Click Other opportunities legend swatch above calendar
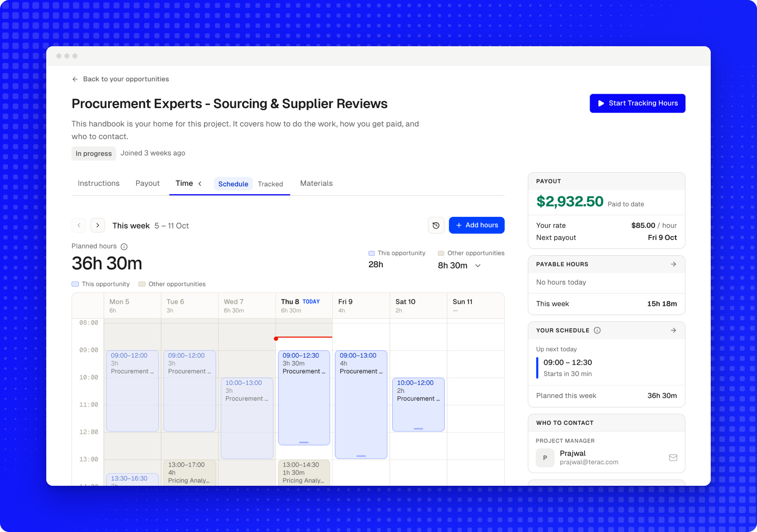The height and width of the screenshot is (532, 757). point(142,284)
